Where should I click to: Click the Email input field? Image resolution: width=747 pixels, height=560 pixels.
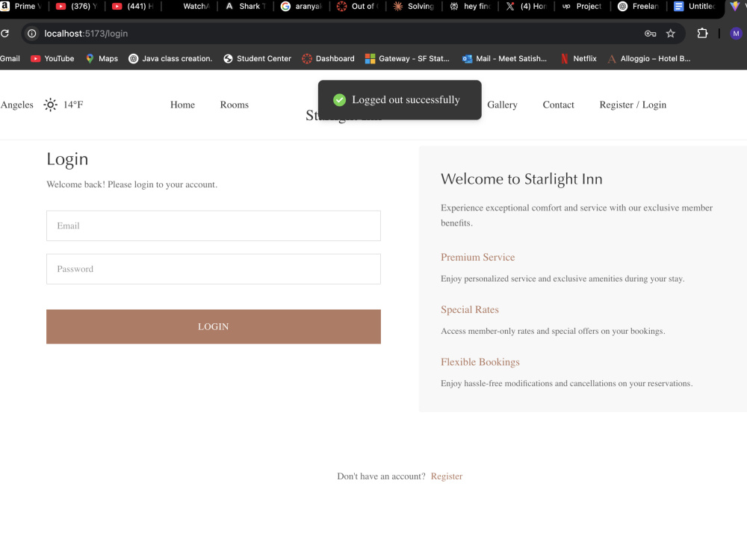pos(214,225)
